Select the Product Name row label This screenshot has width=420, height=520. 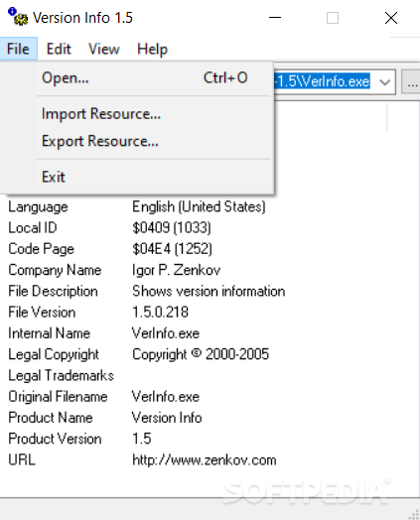pyautogui.click(x=51, y=418)
